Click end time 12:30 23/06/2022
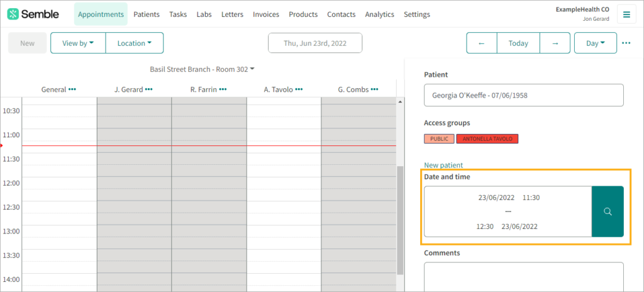The image size is (644, 292). 507,226
